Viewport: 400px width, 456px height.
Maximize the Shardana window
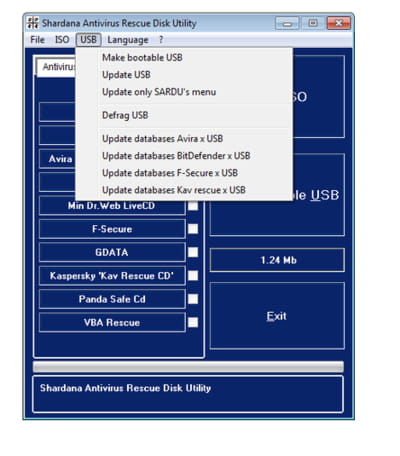click(x=313, y=23)
